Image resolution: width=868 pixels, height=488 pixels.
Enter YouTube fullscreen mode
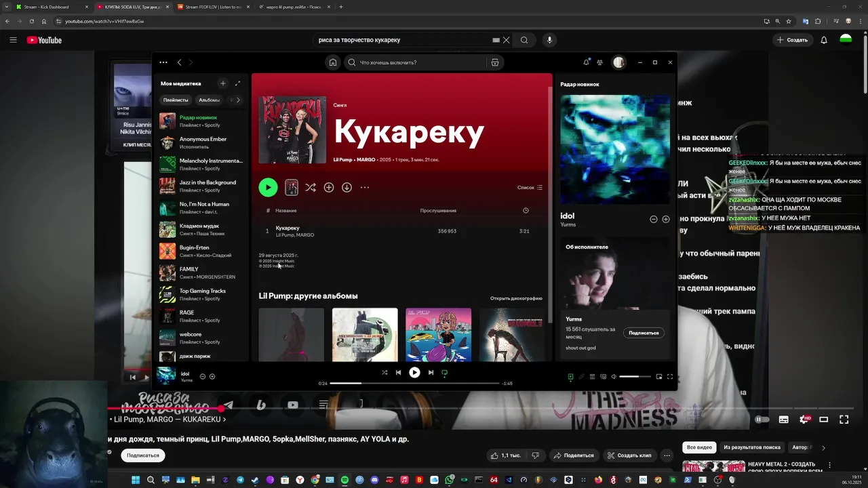(844, 420)
